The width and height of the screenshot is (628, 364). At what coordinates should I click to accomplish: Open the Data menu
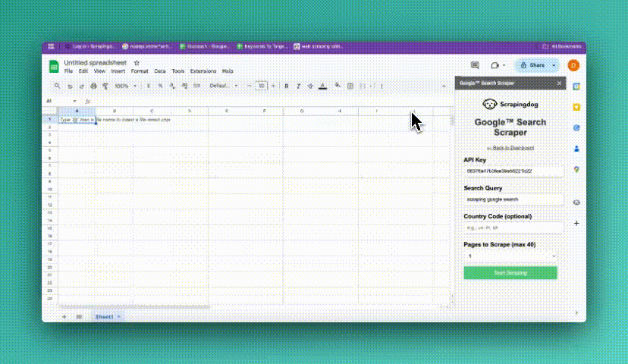[x=160, y=71]
